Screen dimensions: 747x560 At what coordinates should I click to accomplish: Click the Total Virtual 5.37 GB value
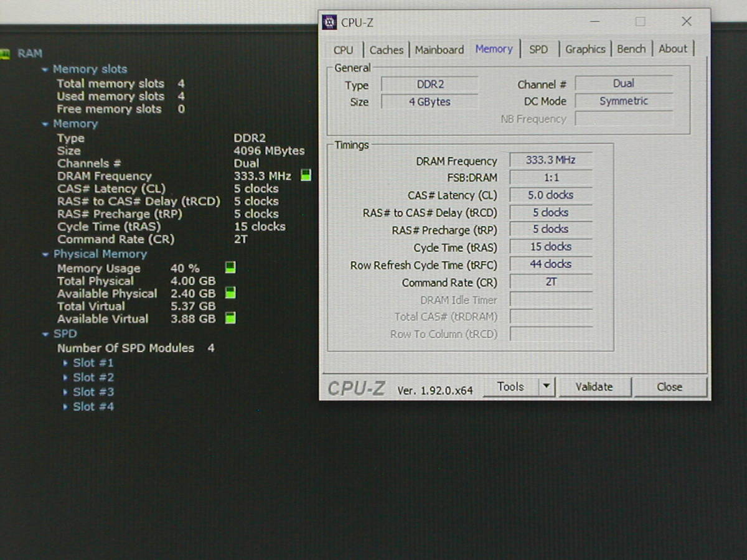coord(193,306)
